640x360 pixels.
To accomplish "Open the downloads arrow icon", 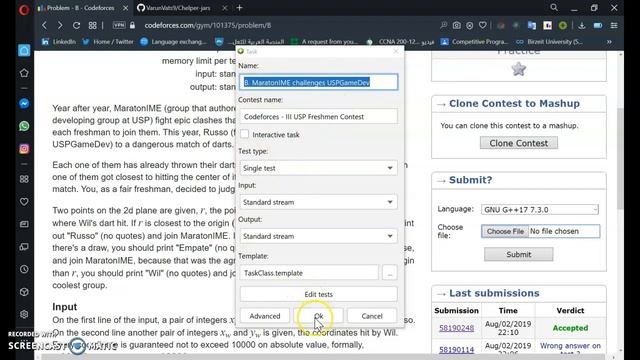I will [x=582, y=25].
